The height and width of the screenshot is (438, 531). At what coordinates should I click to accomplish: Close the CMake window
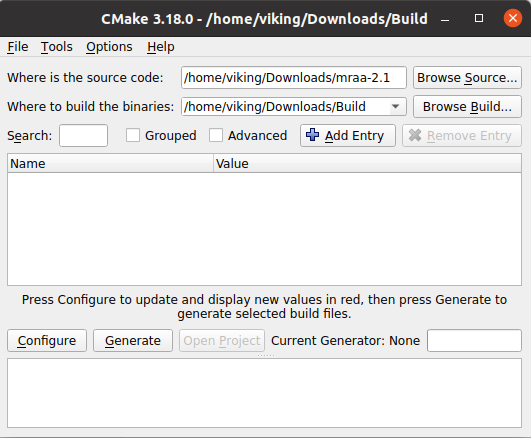513,18
